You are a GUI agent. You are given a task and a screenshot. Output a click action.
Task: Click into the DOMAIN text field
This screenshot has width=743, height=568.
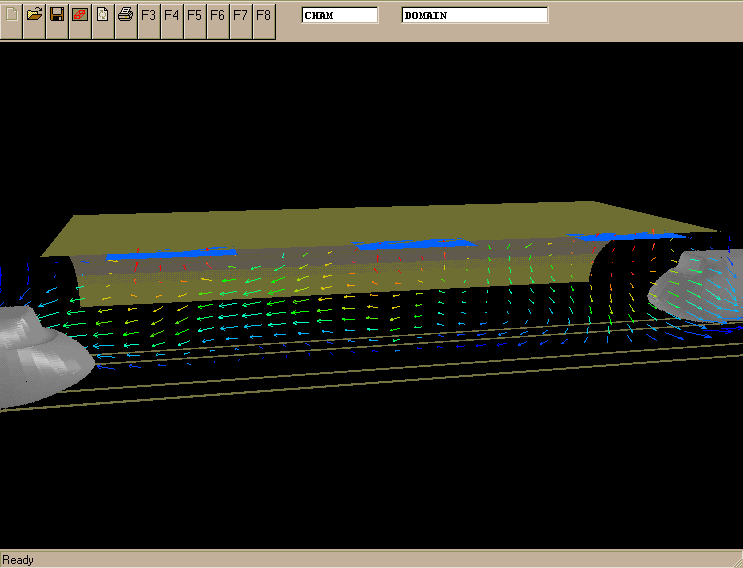474,15
